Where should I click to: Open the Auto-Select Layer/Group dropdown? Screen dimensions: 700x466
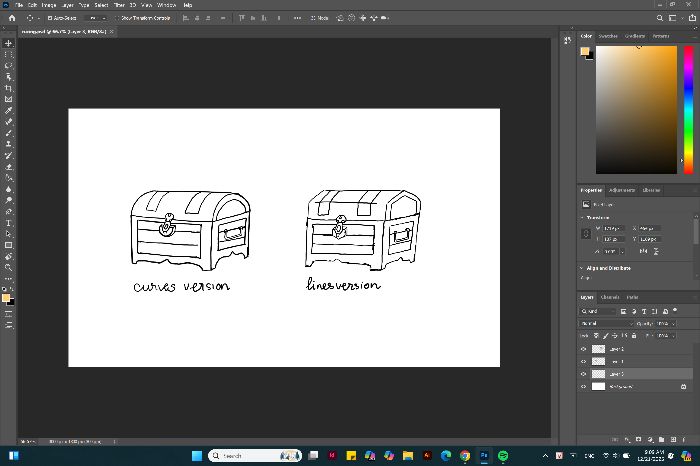(98, 18)
